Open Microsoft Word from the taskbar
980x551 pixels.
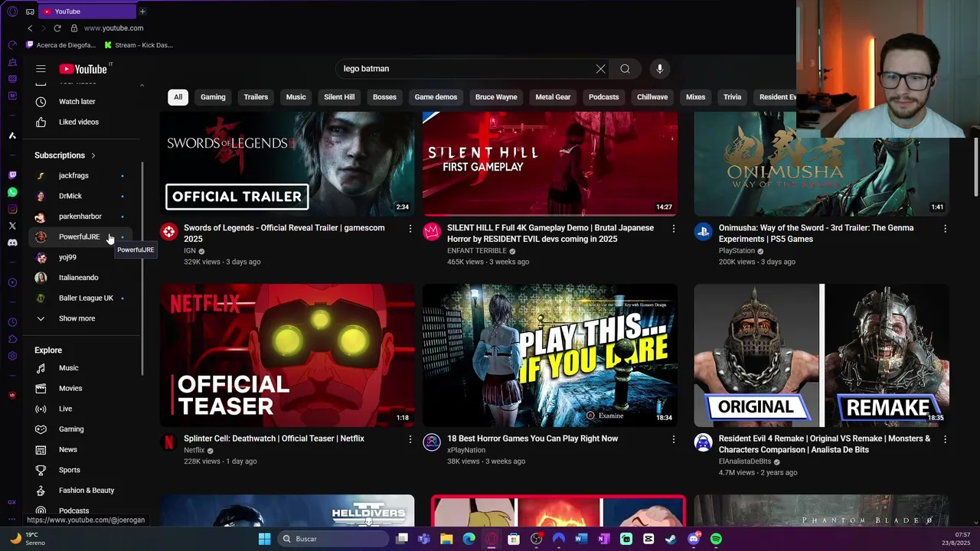[581, 539]
